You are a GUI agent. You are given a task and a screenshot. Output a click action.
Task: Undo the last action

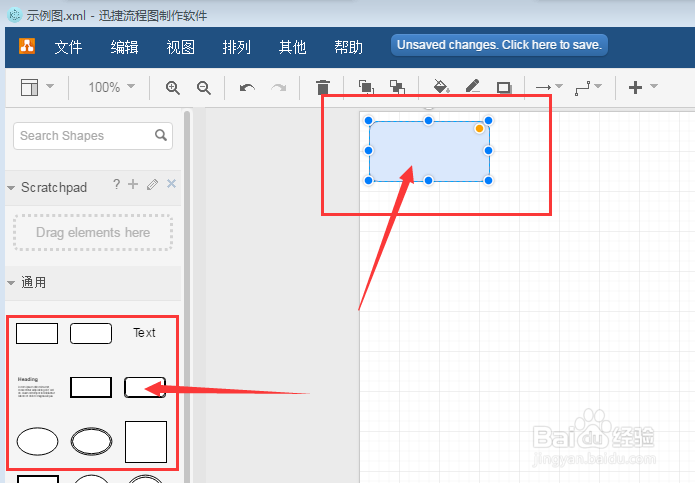[247, 88]
